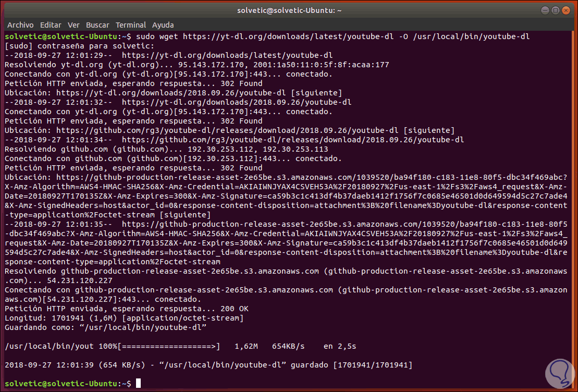The height and width of the screenshot is (392, 578).
Task: Close the terminal window
Action: point(566,10)
